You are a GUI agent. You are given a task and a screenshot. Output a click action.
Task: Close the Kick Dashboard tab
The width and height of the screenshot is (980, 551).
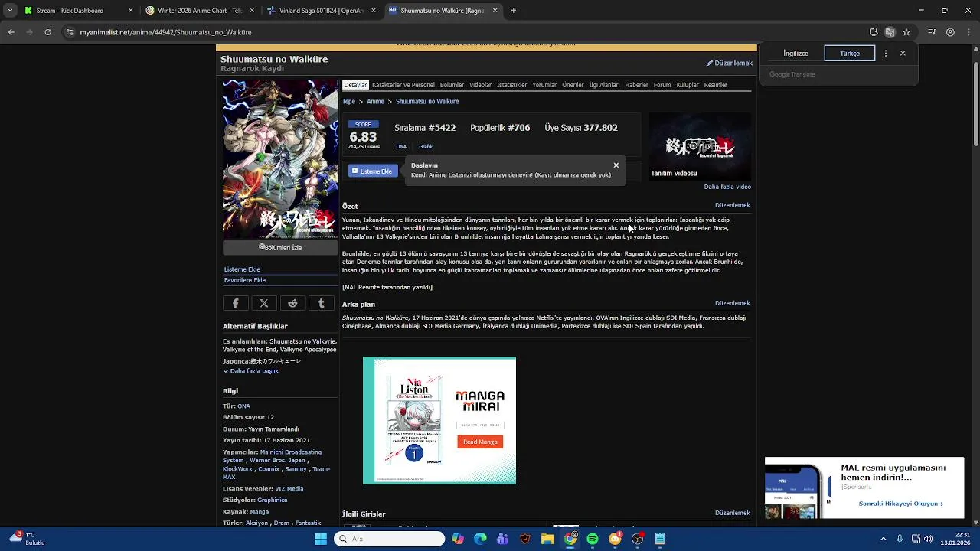130,11
